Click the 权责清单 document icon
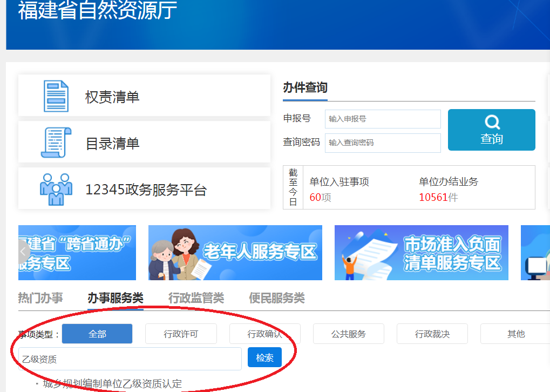 pos(56,96)
